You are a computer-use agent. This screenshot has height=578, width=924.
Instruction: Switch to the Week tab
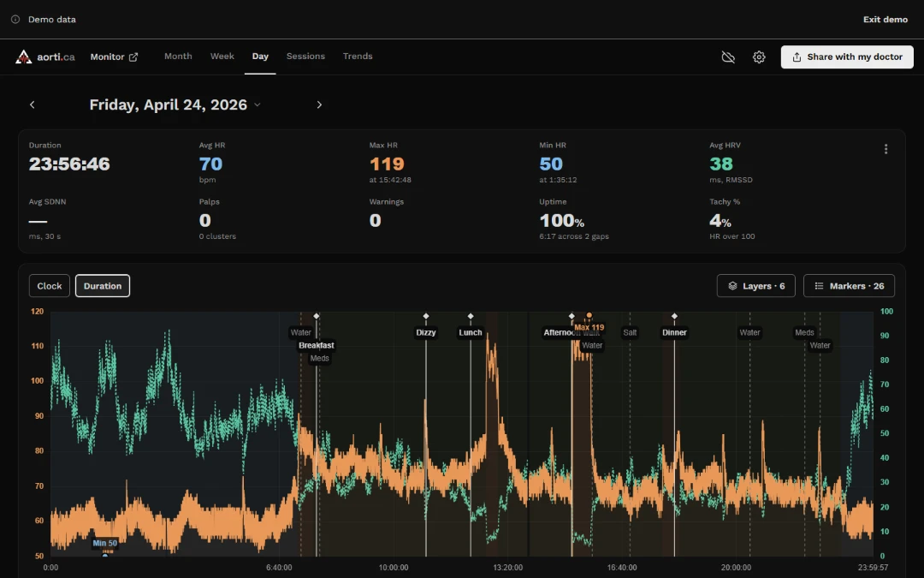click(222, 56)
